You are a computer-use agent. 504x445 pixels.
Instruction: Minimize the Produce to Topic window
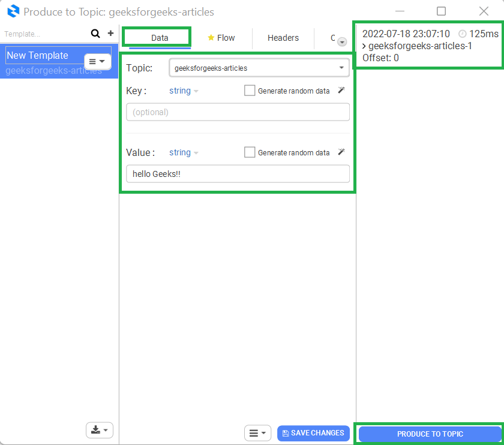[x=400, y=11]
